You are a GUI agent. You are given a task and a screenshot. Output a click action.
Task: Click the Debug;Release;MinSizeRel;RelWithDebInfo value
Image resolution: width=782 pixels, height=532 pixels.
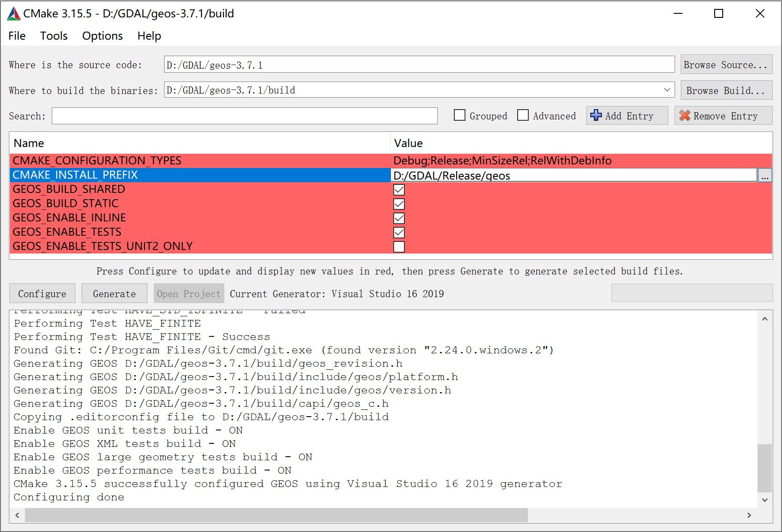(502, 161)
